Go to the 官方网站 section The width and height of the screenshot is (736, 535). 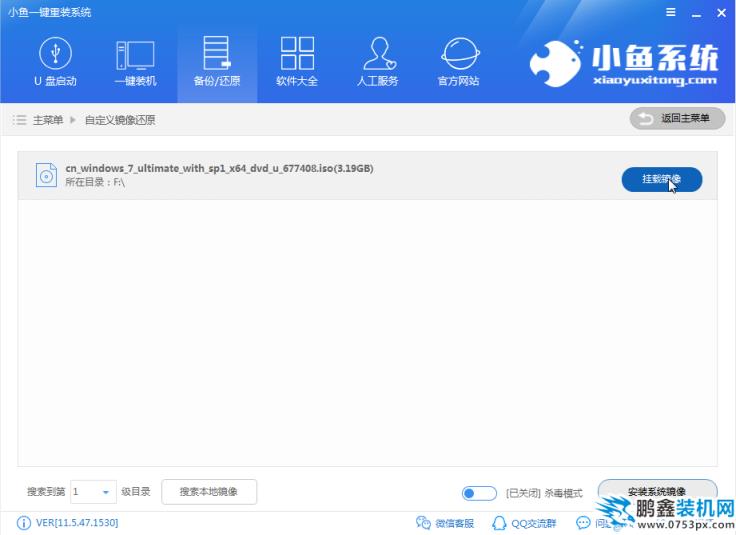459,62
